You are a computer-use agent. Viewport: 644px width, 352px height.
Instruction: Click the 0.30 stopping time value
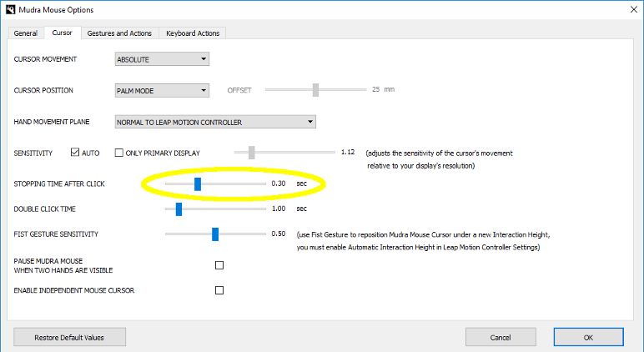(279, 184)
